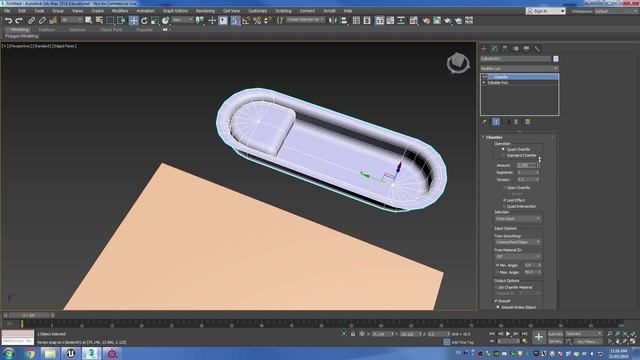Click the large Set Keys plus button
This screenshot has width=640, height=360.
click(538, 337)
